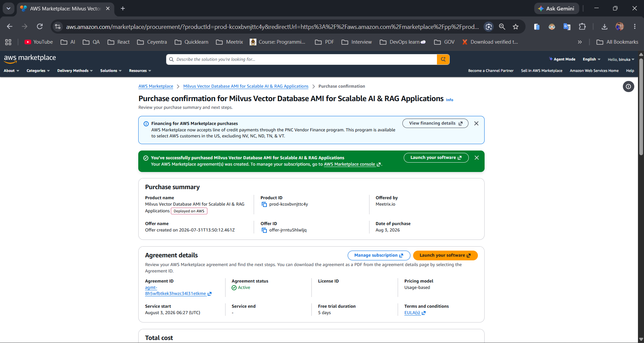Open browser extensions puzzle icon
The height and width of the screenshot is (343, 644).
[x=582, y=27]
